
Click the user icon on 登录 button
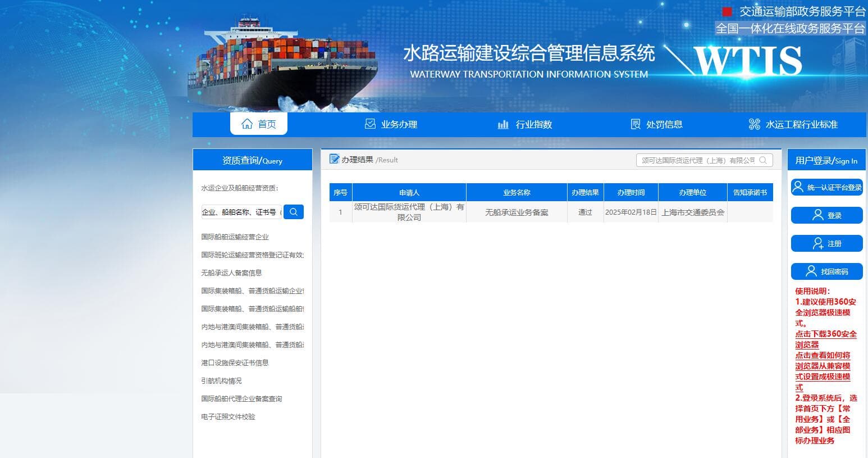coord(818,215)
